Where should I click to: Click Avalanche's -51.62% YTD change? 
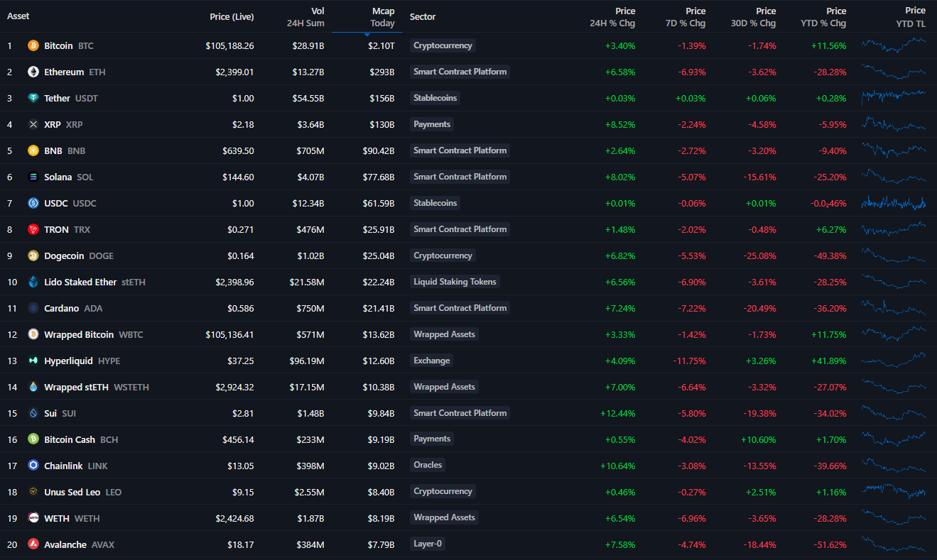829,544
